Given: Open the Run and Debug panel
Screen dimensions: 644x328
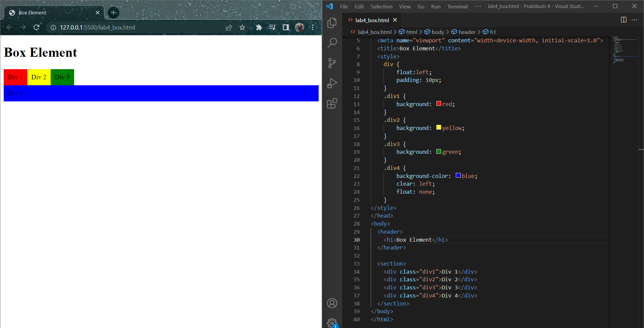Looking at the screenshot, I should [332, 83].
